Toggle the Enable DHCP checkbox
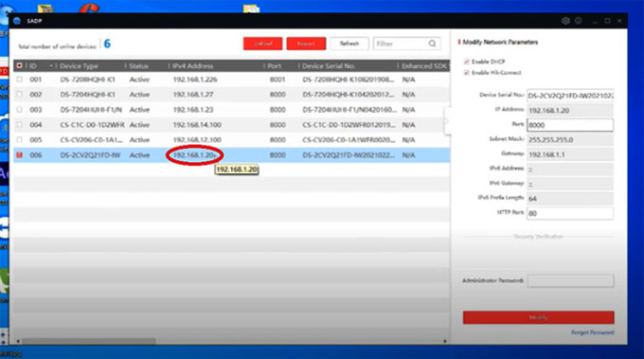The image size is (644, 359). point(466,62)
